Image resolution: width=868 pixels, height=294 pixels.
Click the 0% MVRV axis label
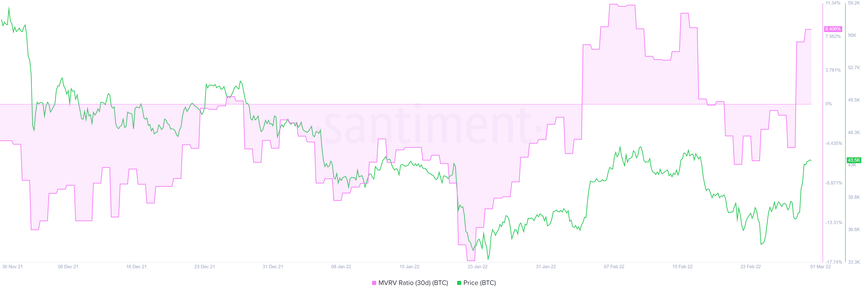click(x=829, y=104)
